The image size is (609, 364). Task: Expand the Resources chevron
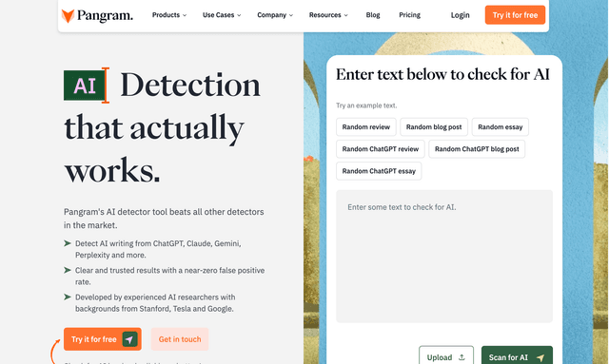(x=345, y=15)
